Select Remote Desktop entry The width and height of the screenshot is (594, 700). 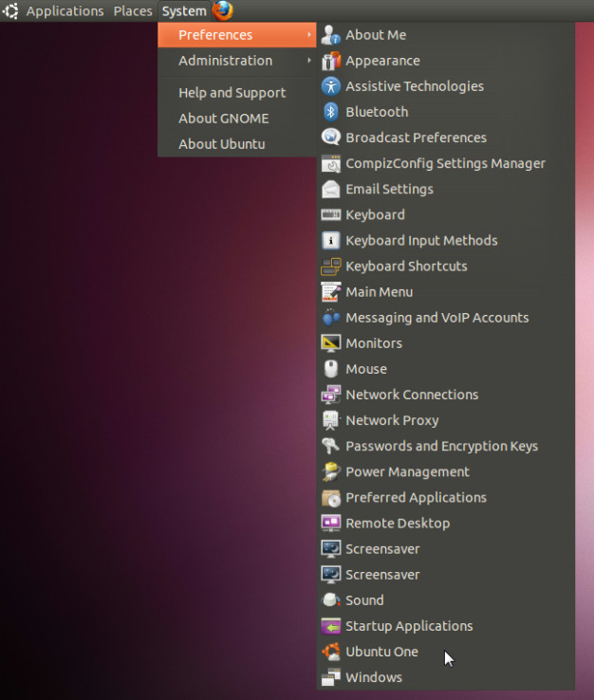[x=446, y=524]
